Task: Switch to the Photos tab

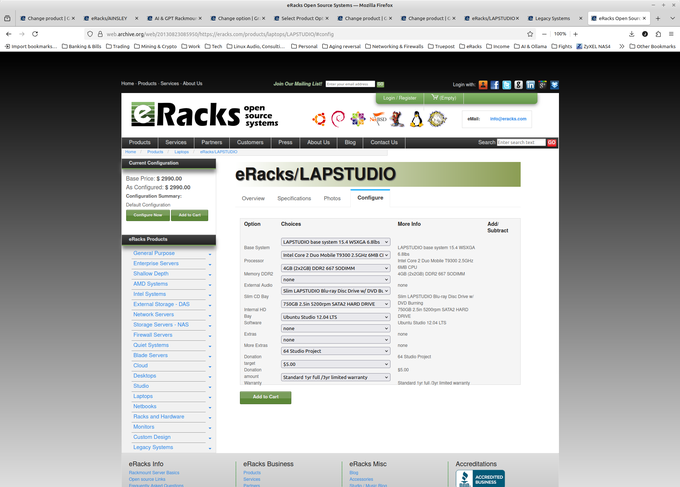Action: [x=332, y=198]
